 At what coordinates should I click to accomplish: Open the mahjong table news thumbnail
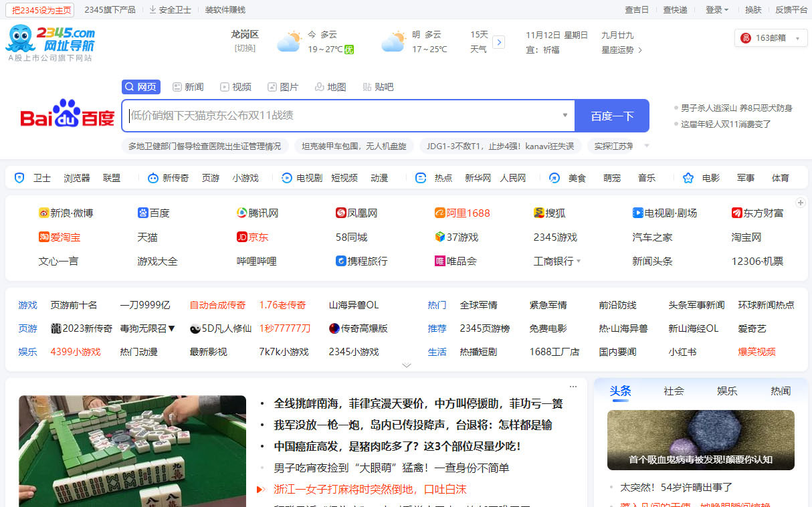pos(132,451)
